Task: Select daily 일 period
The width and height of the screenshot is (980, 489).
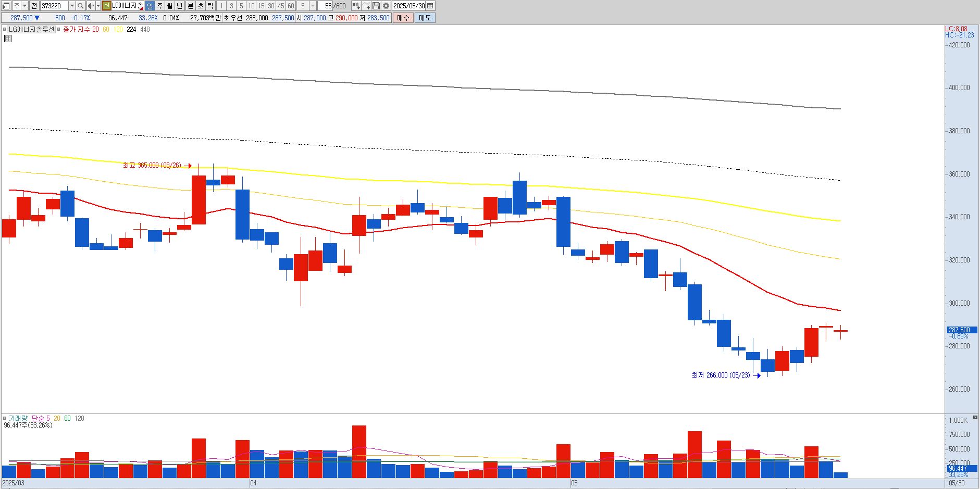Action: coord(150,6)
